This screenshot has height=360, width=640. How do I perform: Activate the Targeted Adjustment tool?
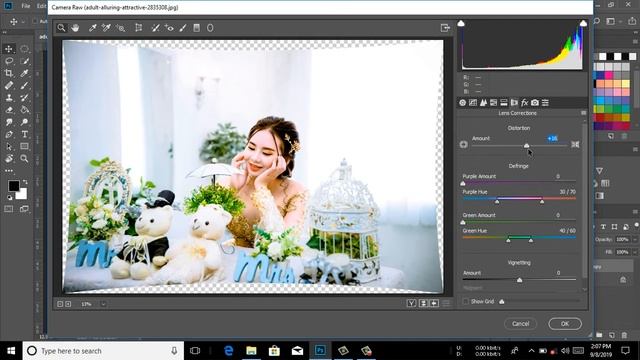click(120, 28)
